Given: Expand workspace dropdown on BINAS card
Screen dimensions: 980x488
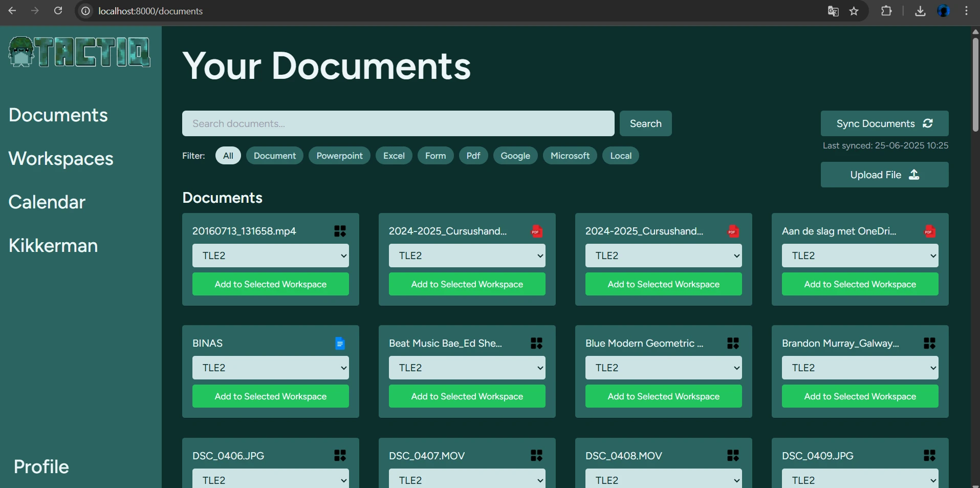Looking at the screenshot, I should [x=270, y=368].
